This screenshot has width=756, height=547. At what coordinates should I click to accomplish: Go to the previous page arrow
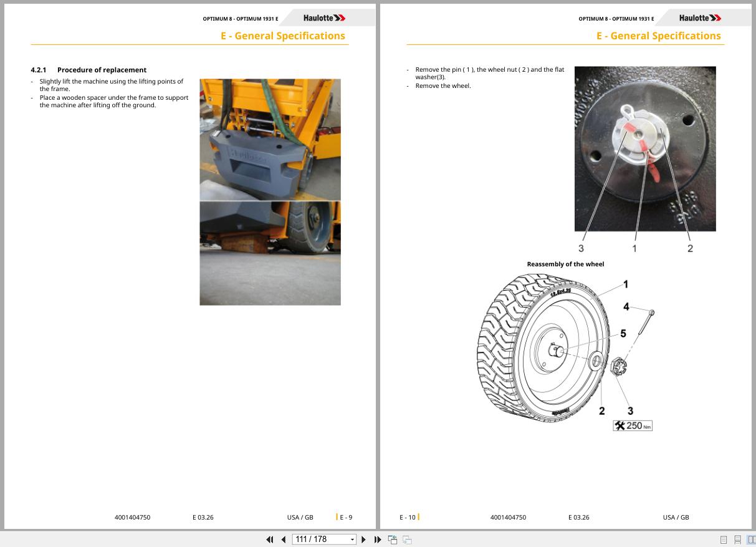click(284, 540)
